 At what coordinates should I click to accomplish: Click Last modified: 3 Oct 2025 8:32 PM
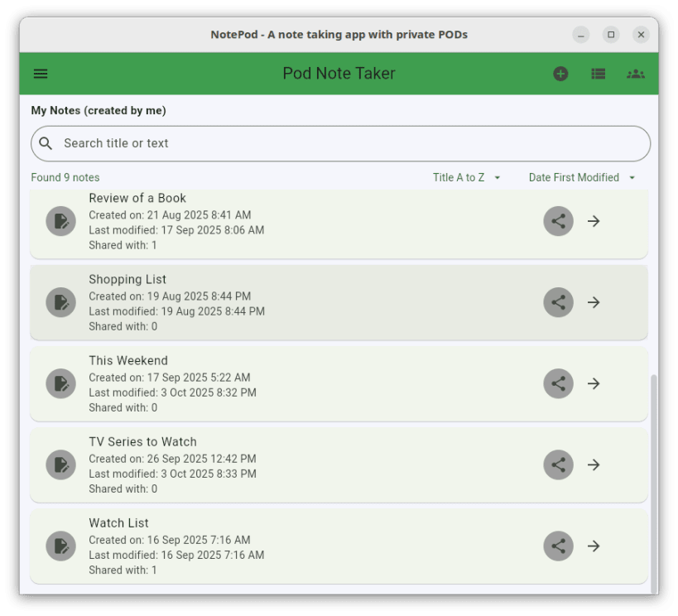tap(172, 392)
